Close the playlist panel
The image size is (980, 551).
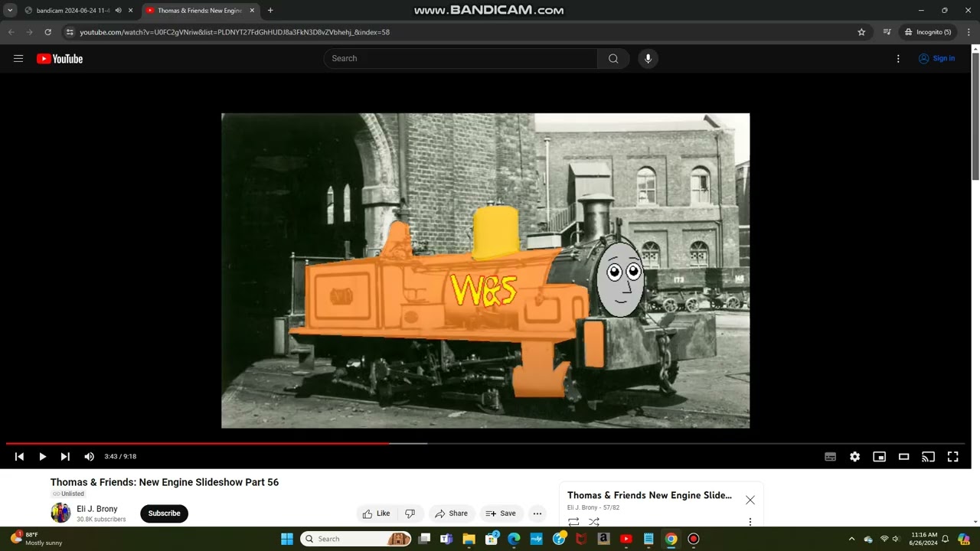750,500
